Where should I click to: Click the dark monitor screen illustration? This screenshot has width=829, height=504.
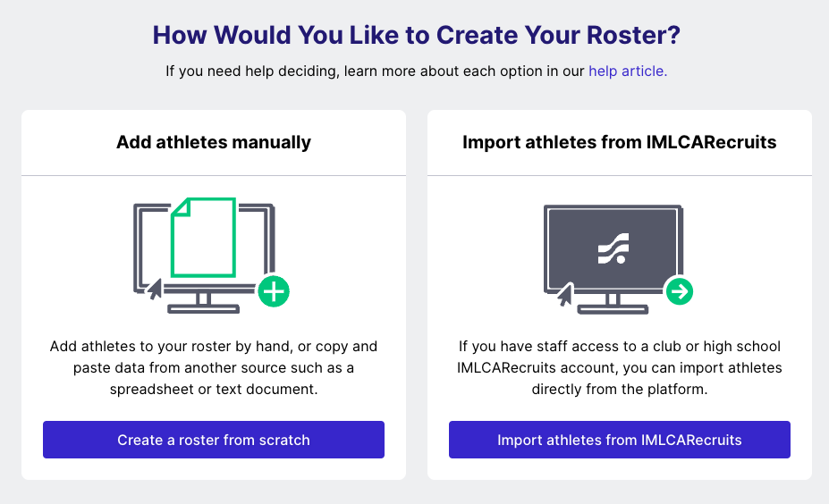(x=613, y=248)
